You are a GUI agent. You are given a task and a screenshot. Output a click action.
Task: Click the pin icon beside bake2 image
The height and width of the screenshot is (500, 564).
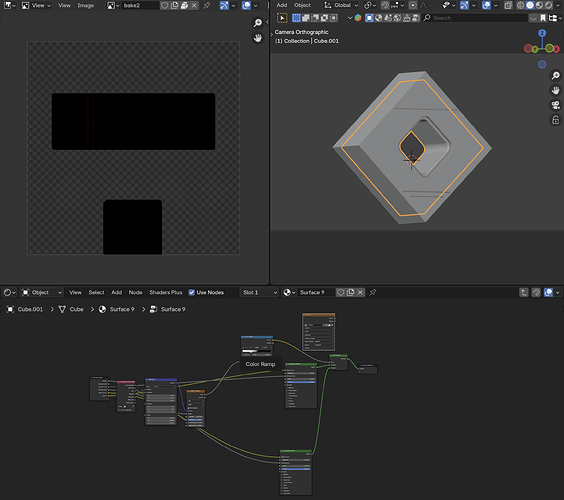(206, 5)
